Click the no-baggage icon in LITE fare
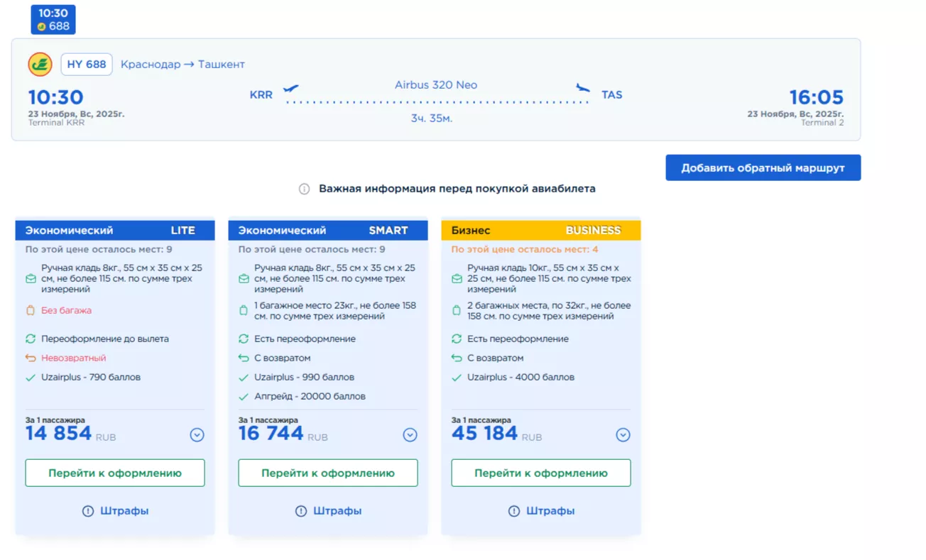Screen dimensions: 926x560 click(x=31, y=310)
